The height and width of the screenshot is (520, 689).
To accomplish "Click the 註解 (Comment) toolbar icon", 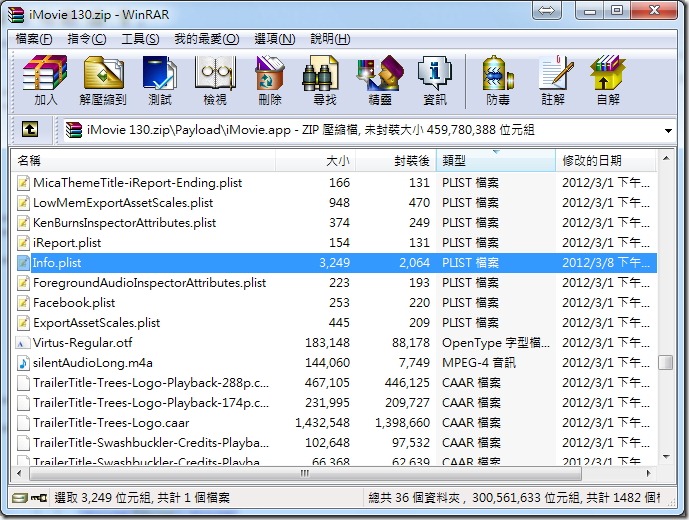I will (553, 80).
